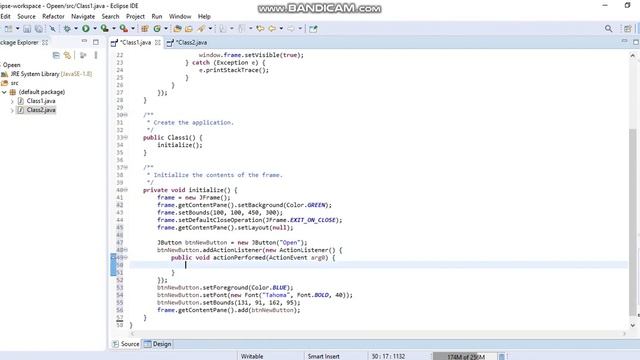Toggle Link with Editor in Package Explorer
This screenshot has height=360, width=640.
(67, 55)
